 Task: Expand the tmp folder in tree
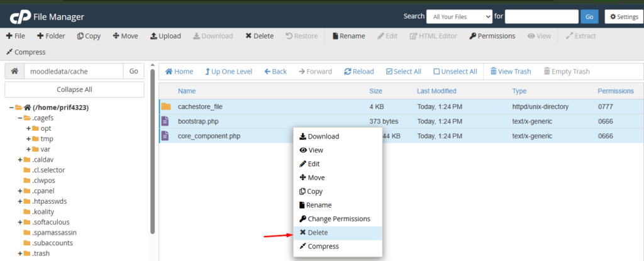[28, 138]
